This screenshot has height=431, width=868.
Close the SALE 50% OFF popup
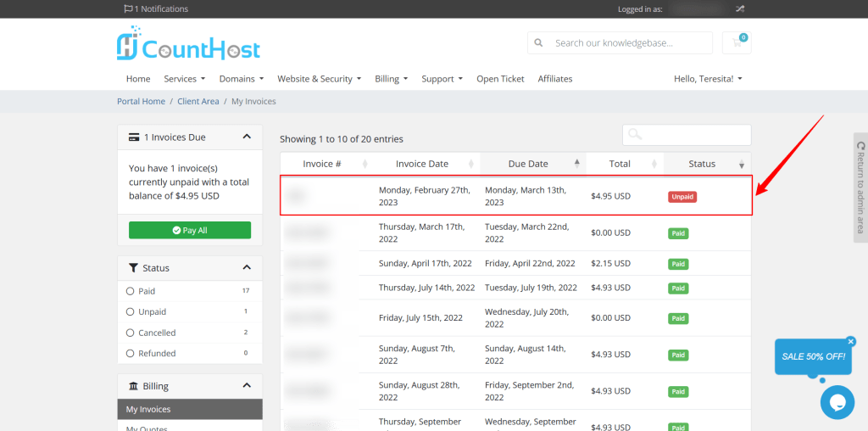(x=851, y=341)
